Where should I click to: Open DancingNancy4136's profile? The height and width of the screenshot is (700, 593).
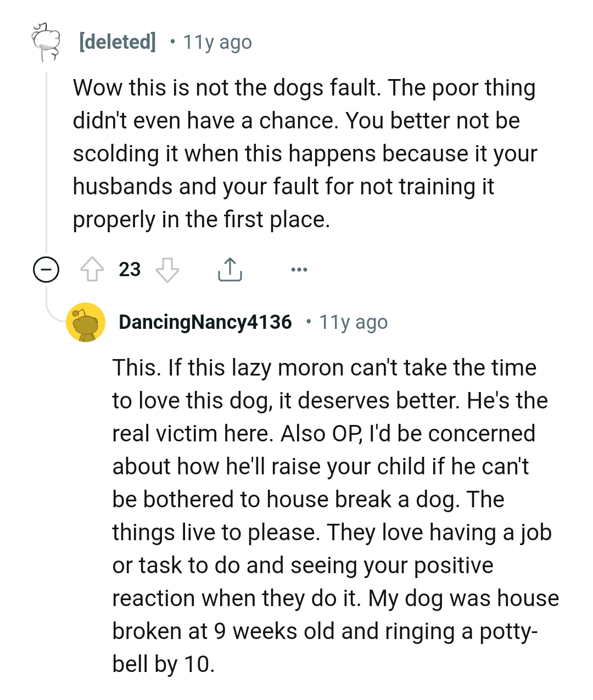(205, 322)
